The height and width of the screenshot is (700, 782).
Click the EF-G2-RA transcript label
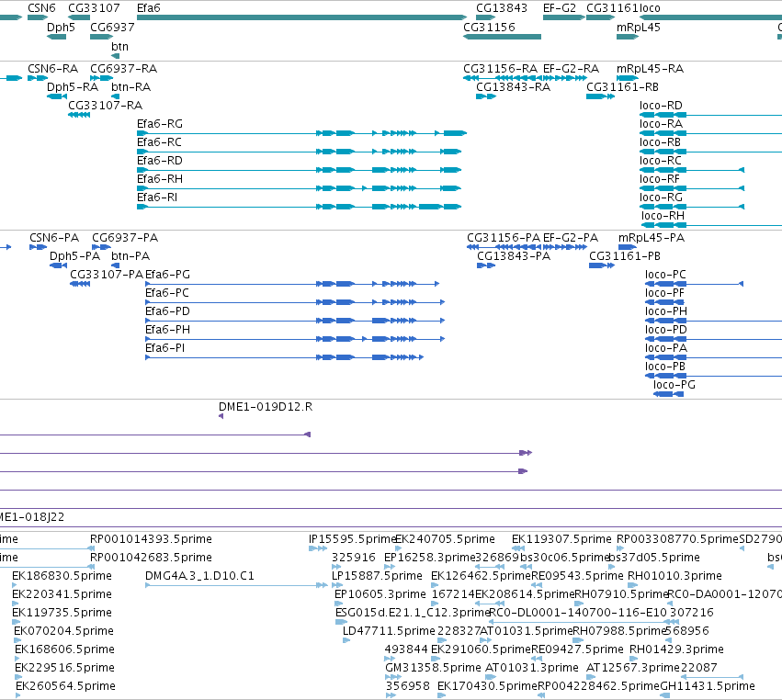point(571,68)
